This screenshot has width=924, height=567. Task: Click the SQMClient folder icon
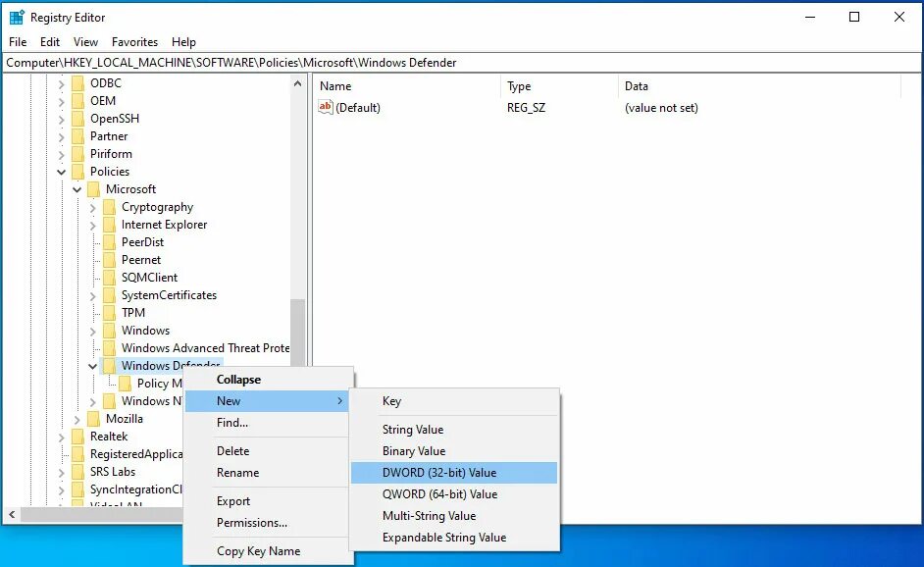109,278
